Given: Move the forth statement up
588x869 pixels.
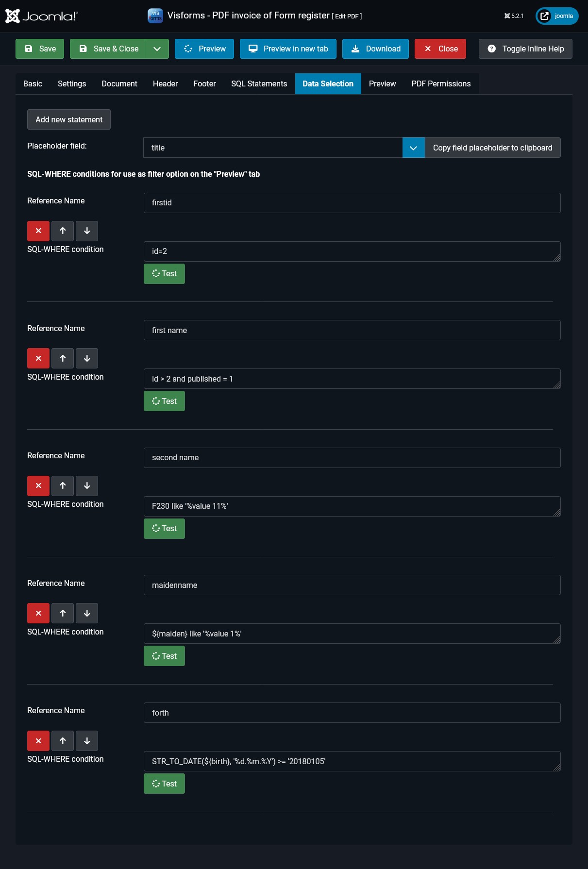Looking at the screenshot, I should click(63, 741).
